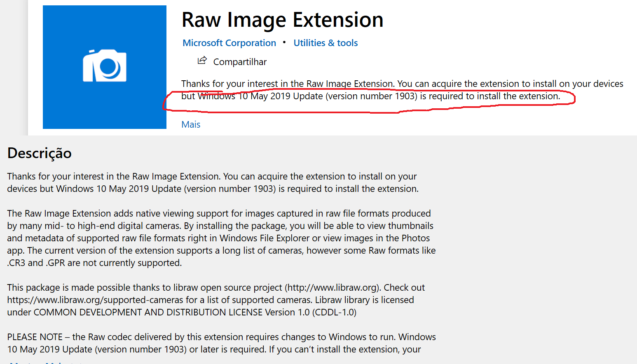Image resolution: width=637 pixels, height=364 pixels.
Task: Open the Utilities & tools category link
Action: pyautogui.click(x=326, y=43)
